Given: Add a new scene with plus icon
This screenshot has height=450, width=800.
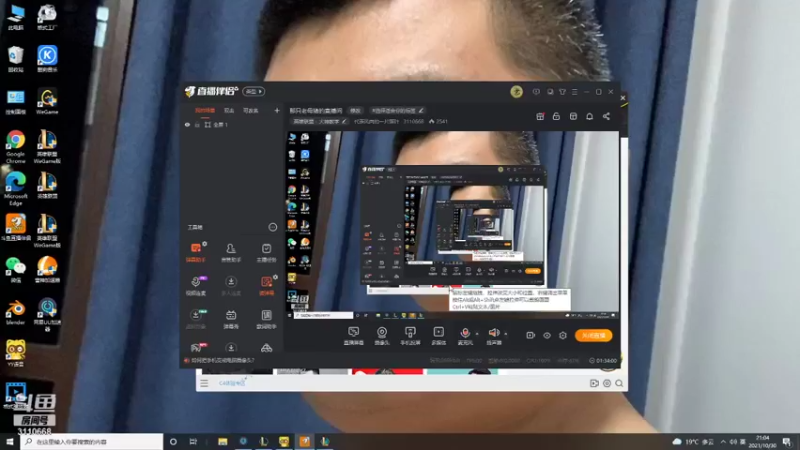Looking at the screenshot, I should [277, 110].
